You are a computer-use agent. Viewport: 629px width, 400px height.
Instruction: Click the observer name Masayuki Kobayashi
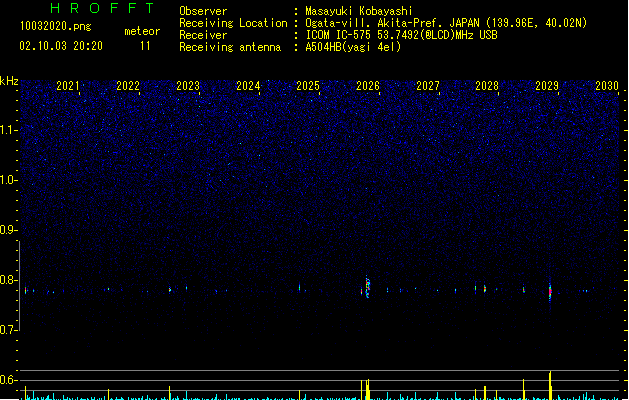coord(359,11)
